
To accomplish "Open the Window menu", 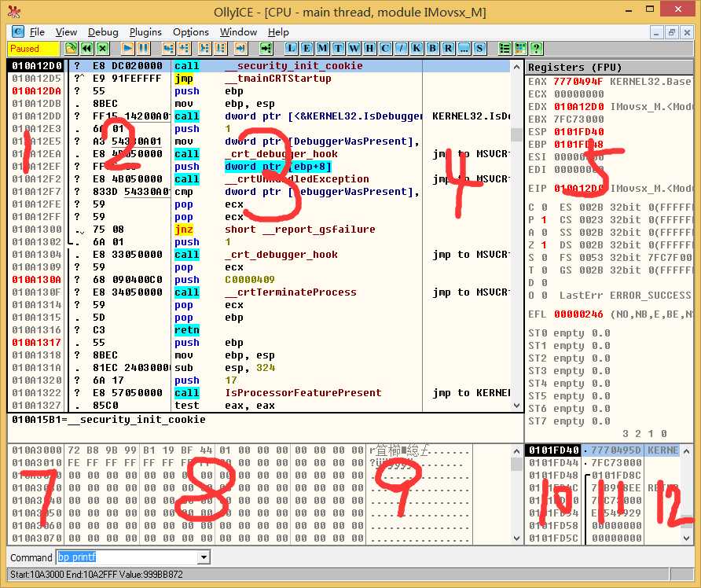I will pyautogui.click(x=238, y=32).
